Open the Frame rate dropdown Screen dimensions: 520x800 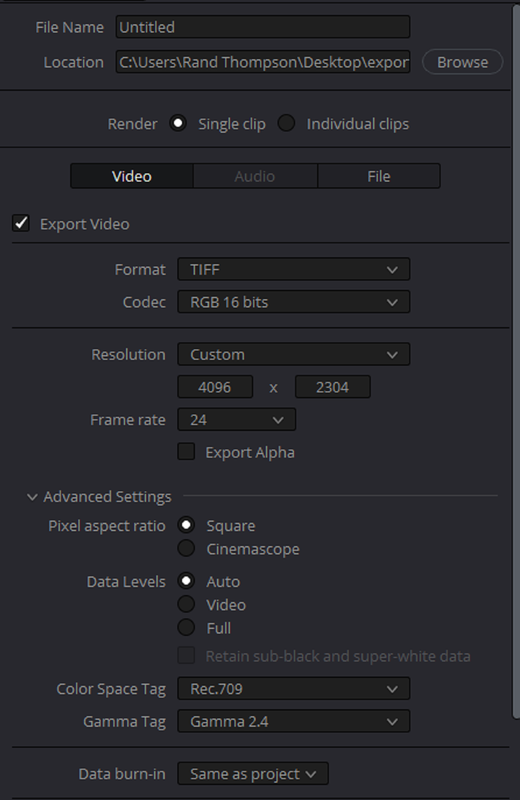pyautogui.click(x=236, y=420)
